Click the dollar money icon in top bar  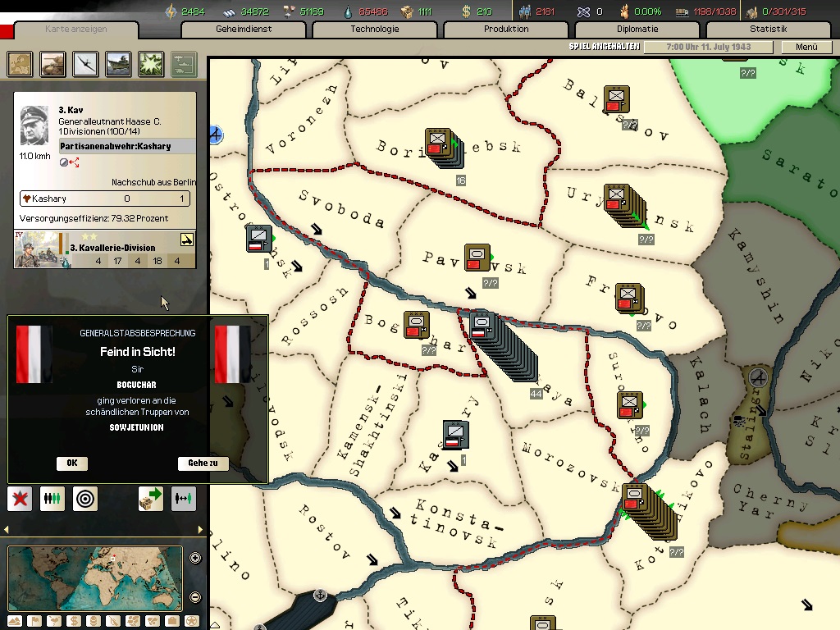click(467, 11)
